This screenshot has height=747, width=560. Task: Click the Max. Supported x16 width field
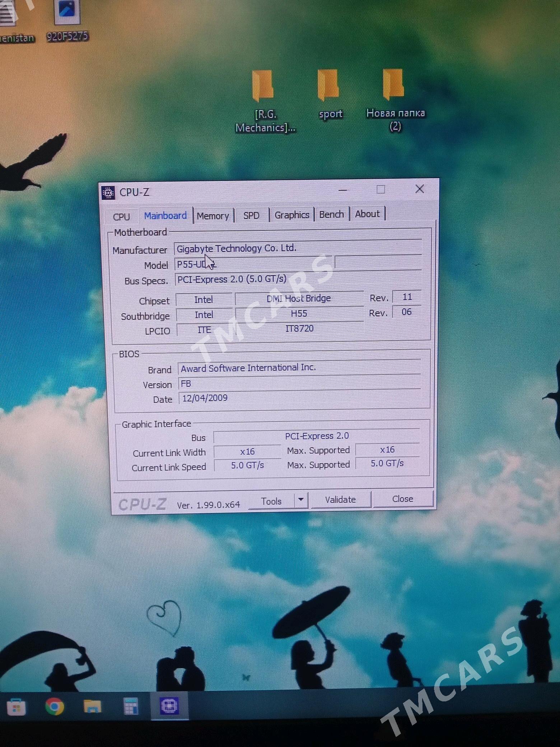(x=387, y=450)
